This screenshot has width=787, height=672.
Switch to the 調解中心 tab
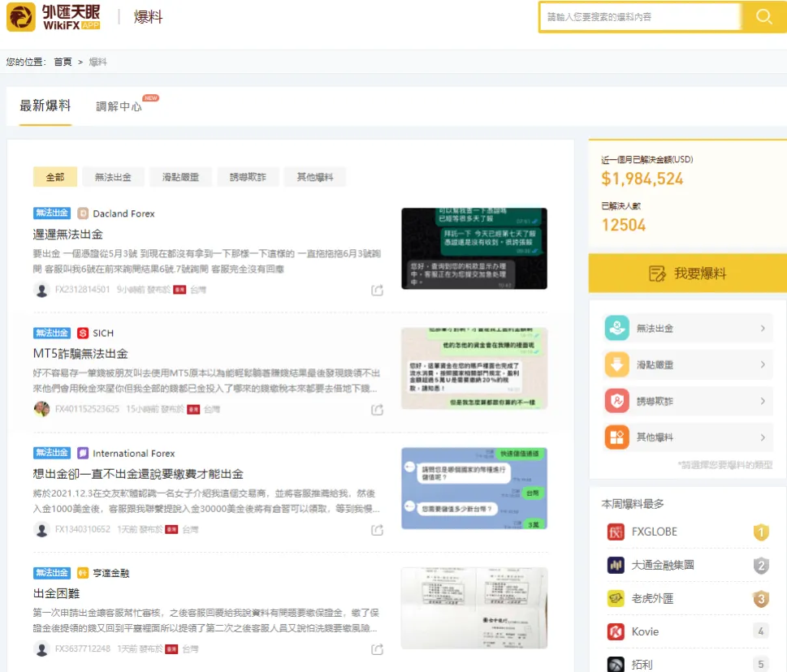[119, 106]
